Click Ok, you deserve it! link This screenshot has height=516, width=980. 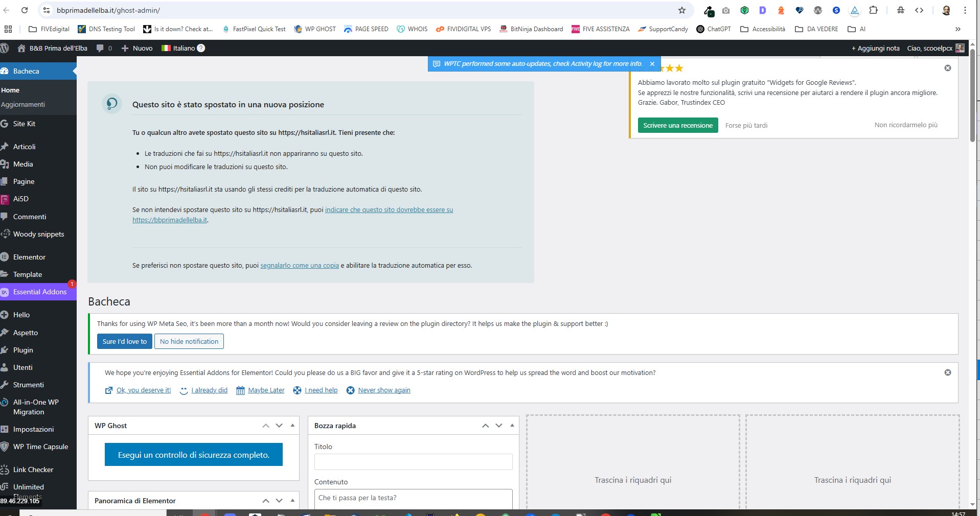tap(144, 390)
